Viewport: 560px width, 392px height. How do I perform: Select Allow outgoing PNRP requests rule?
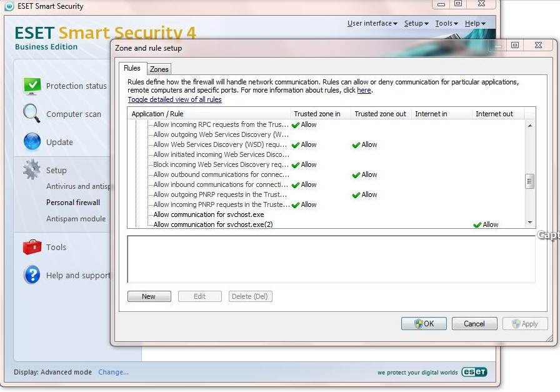(220, 194)
